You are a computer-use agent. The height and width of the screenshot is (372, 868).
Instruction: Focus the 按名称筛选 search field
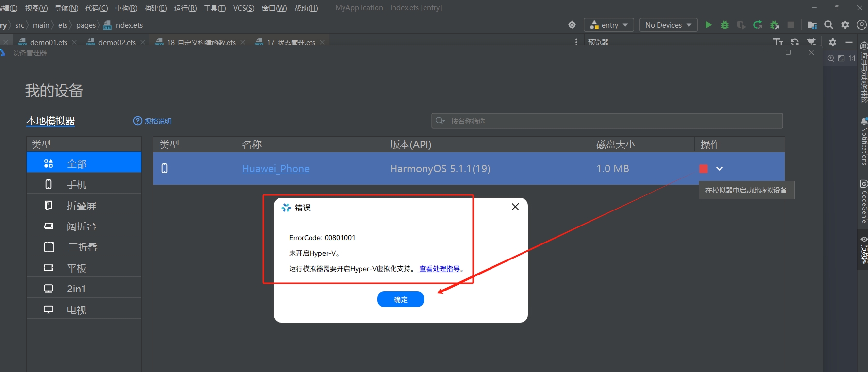point(607,121)
